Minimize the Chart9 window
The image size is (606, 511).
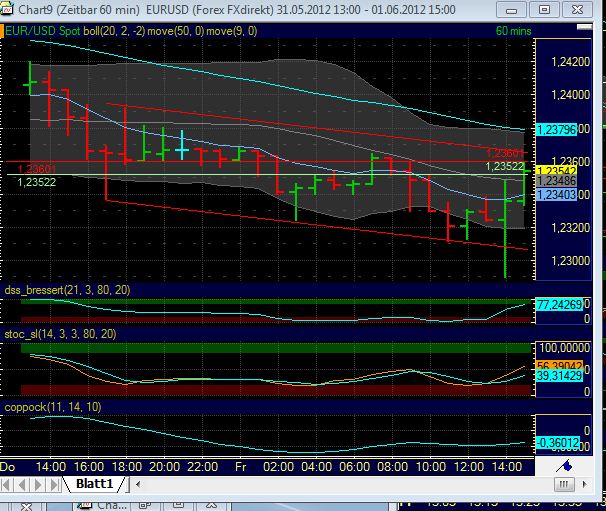[511, 10]
